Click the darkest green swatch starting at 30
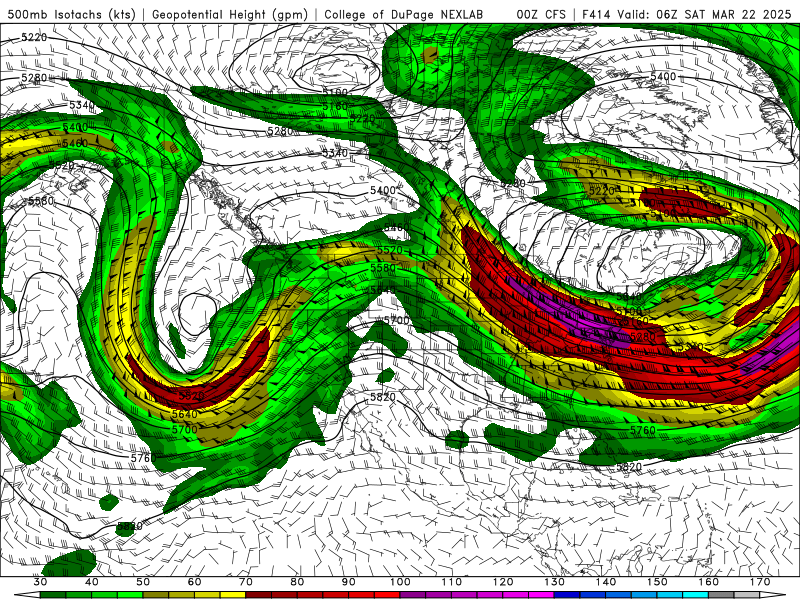Viewport: 800px width, 600px height. coord(53,595)
